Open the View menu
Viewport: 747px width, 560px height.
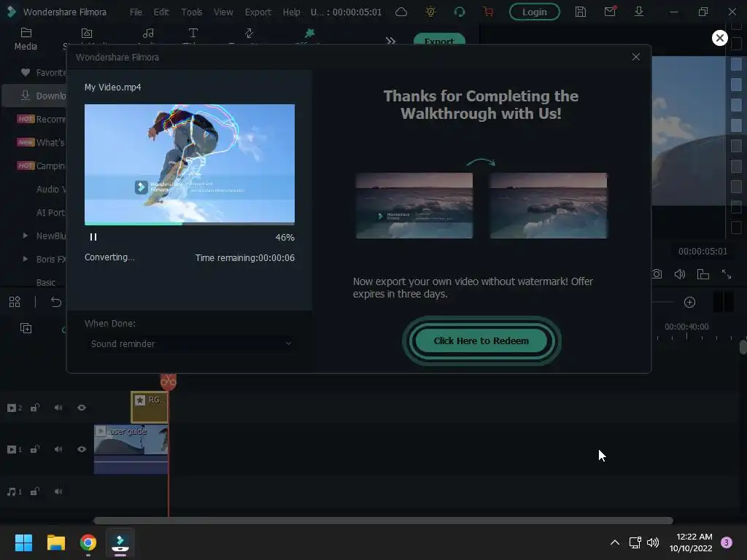click(223, 12)
